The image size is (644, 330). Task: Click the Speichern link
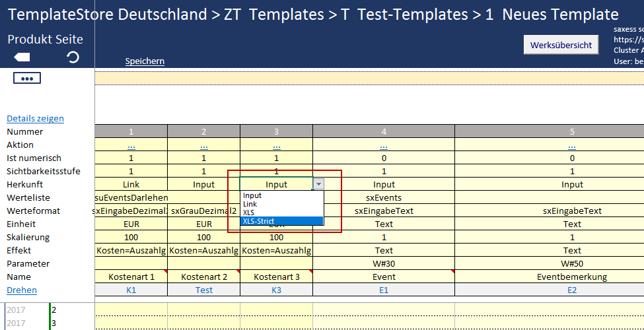coord(145,61)
